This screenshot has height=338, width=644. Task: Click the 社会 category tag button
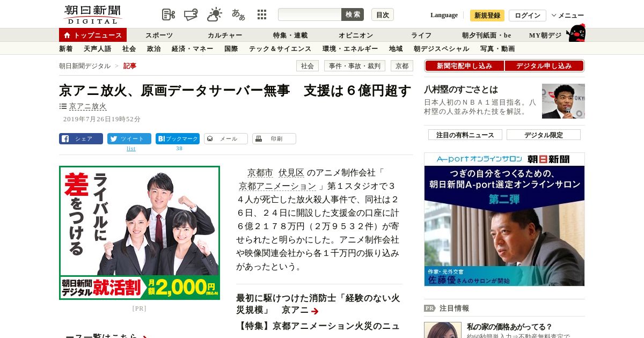tap(308, 66)
